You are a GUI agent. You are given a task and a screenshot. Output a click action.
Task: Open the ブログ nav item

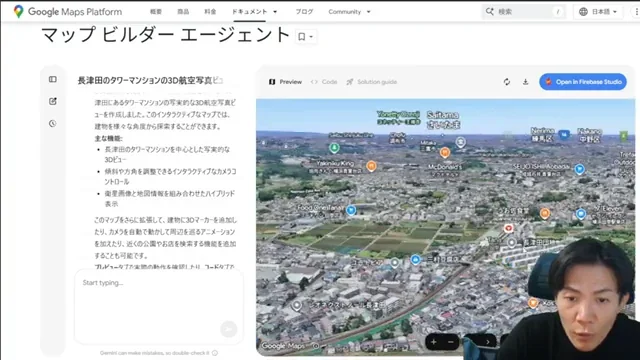(x=304, y=12)
